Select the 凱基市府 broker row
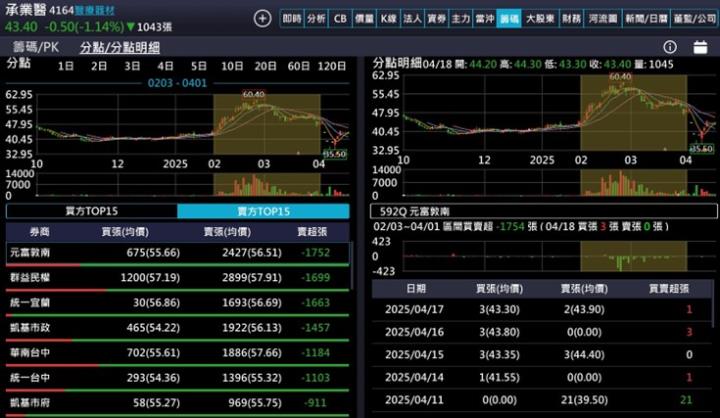The width and height of the screenshot is (720, 418). (x=177, y=403)
